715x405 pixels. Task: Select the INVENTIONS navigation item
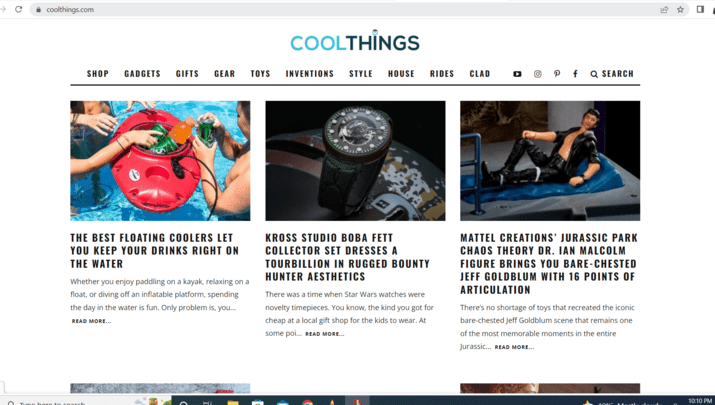coord(310,74)
